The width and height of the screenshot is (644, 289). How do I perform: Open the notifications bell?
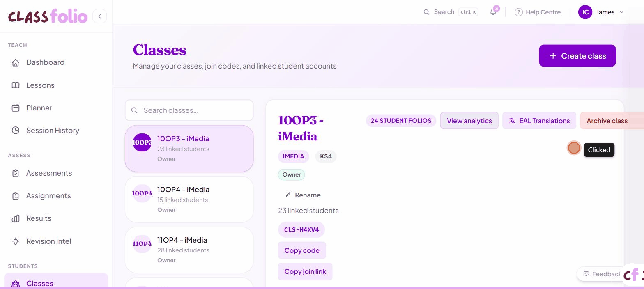point(493,12)
